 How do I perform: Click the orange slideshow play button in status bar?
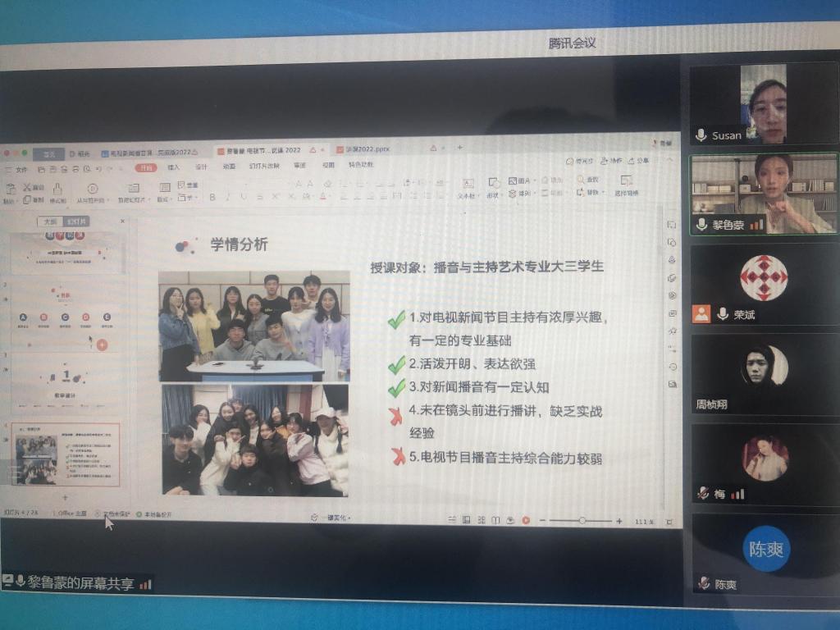click(526, 520)
